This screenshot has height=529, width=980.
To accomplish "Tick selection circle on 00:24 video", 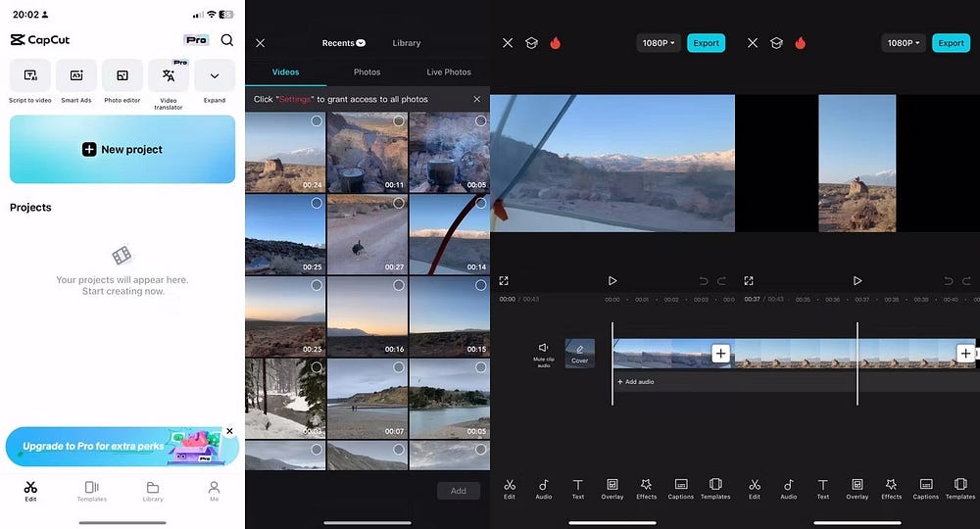I will click(317, 121).
